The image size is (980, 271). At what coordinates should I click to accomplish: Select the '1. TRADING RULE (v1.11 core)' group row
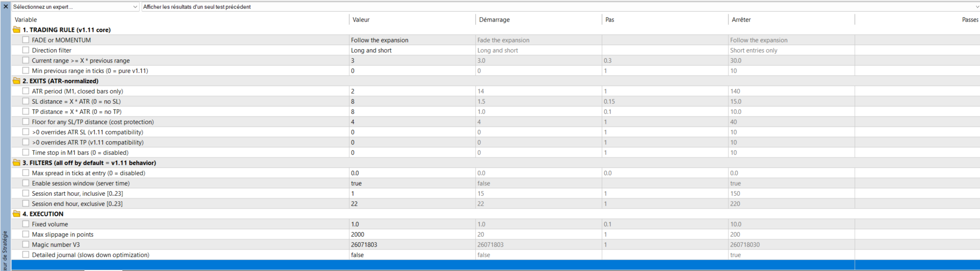495,30
